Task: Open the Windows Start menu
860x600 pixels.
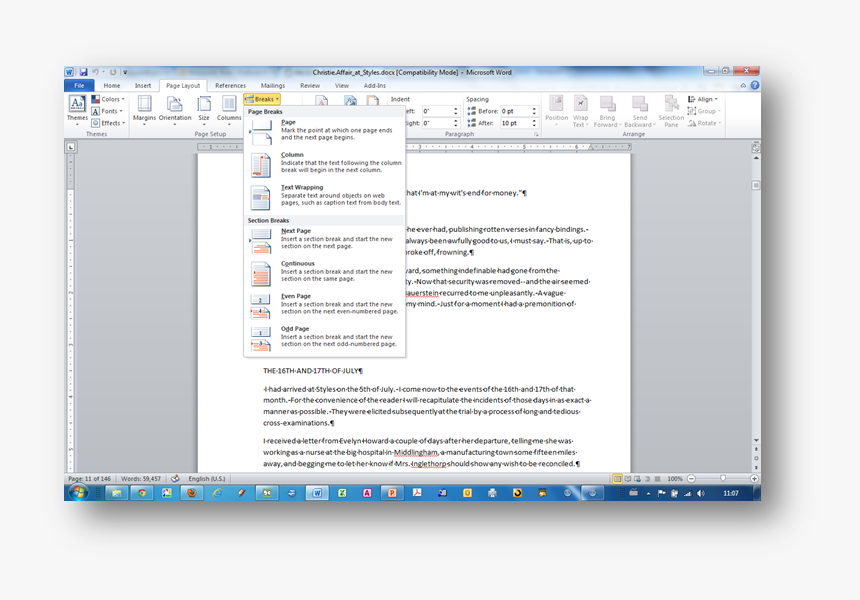Action: point(78,493)
